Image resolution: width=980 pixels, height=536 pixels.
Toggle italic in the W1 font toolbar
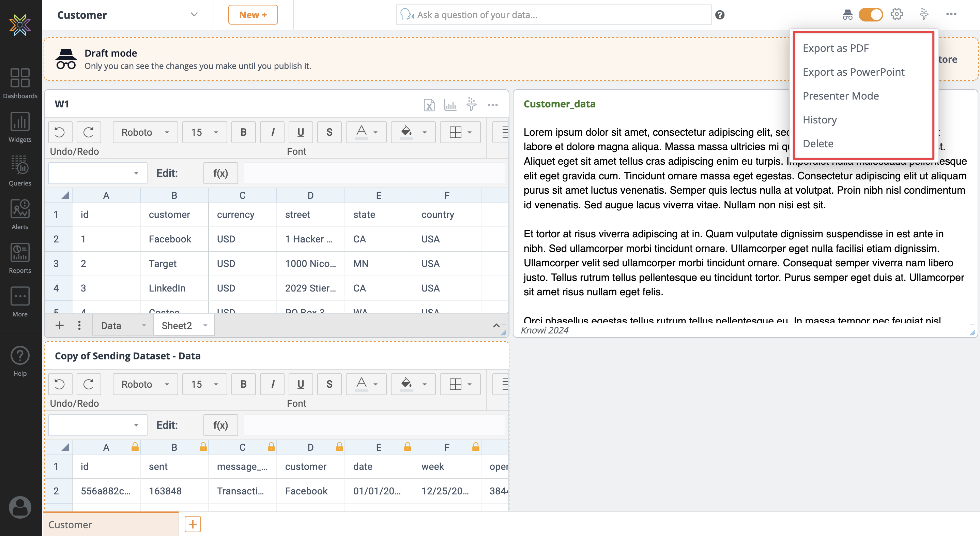tap(272, 132)
